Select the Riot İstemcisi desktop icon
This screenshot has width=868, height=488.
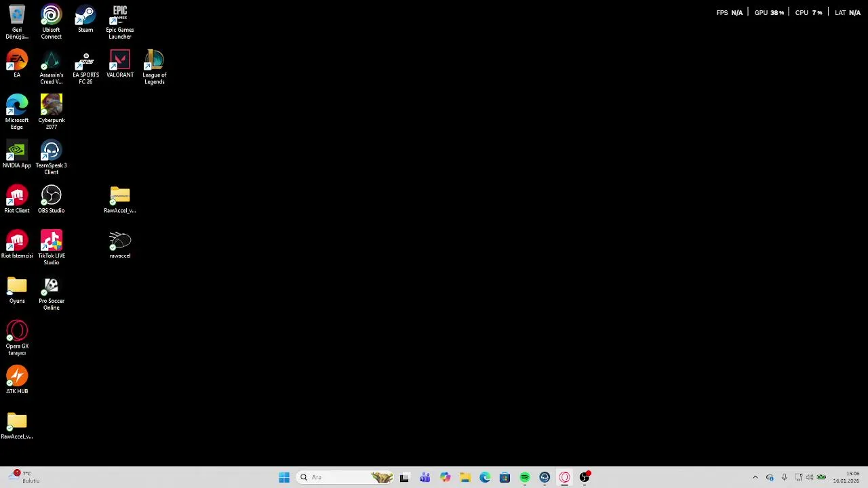[x=17, y=245]
